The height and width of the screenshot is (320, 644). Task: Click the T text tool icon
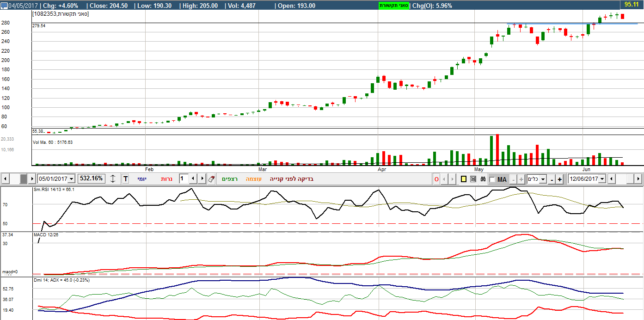click(x=125, y=179)
